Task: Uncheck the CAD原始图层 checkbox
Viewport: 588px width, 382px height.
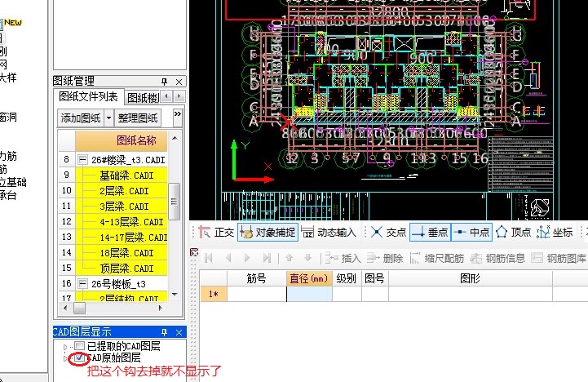Action: [79, 358]
